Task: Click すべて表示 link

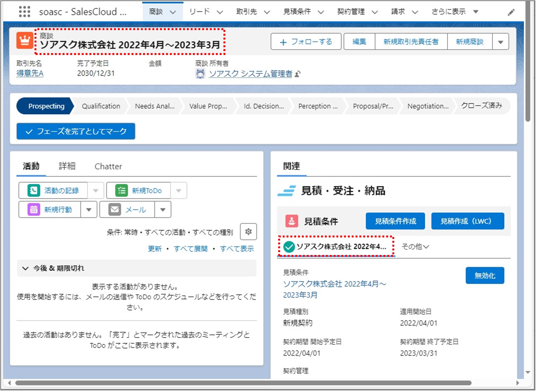Action: pyautogui.click(x=237, y=249)
